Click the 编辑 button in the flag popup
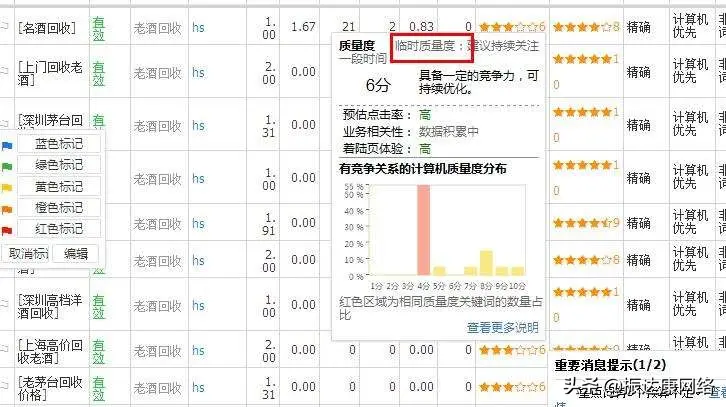 click(x=75, y=253)
